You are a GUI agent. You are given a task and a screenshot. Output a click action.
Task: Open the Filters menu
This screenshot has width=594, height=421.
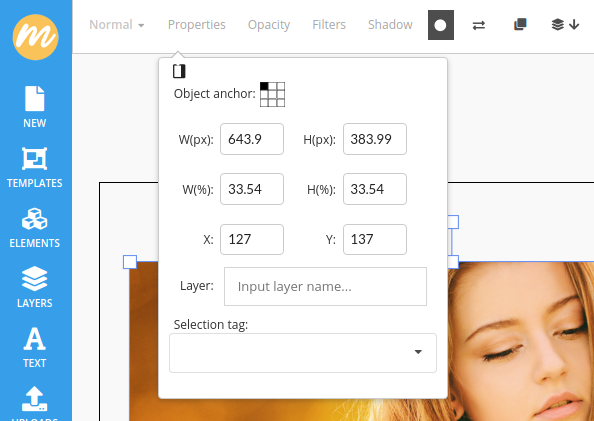(x=329, y=25)
